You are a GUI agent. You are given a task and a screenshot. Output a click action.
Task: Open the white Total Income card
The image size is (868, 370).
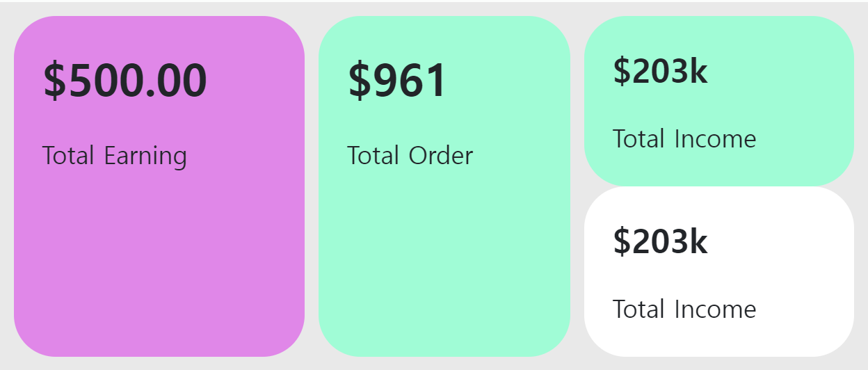coord(719,271)
